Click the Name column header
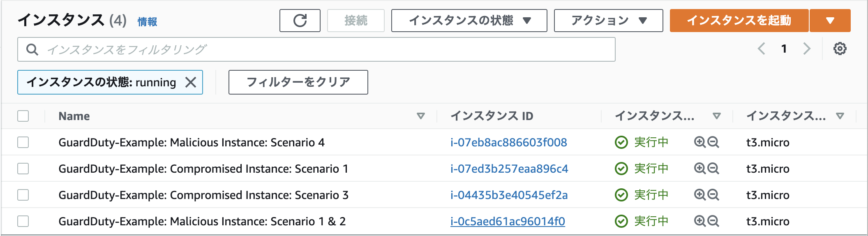Viewport: 868px width, 236px height. click(x=74, y=116)
